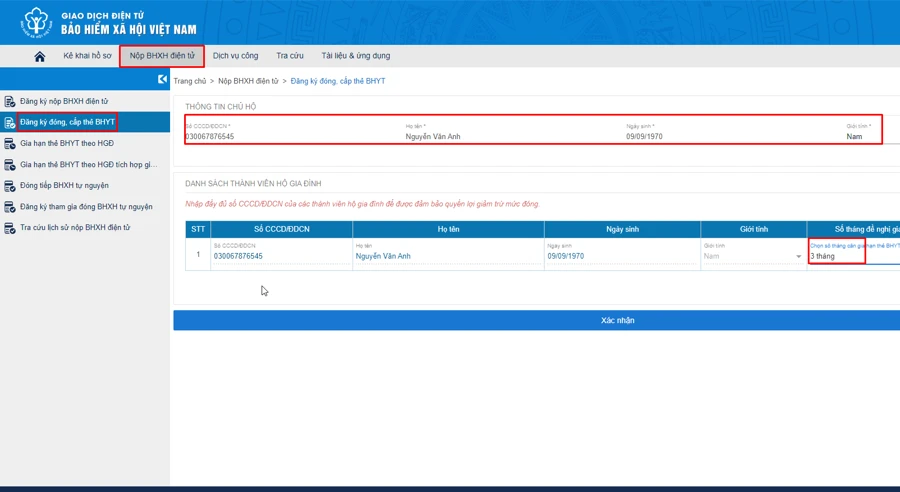Click icon beside Đóng tiếp BHXH tự nguyện
This screenshot has width=900, height=492.
[x=10, y=185]
